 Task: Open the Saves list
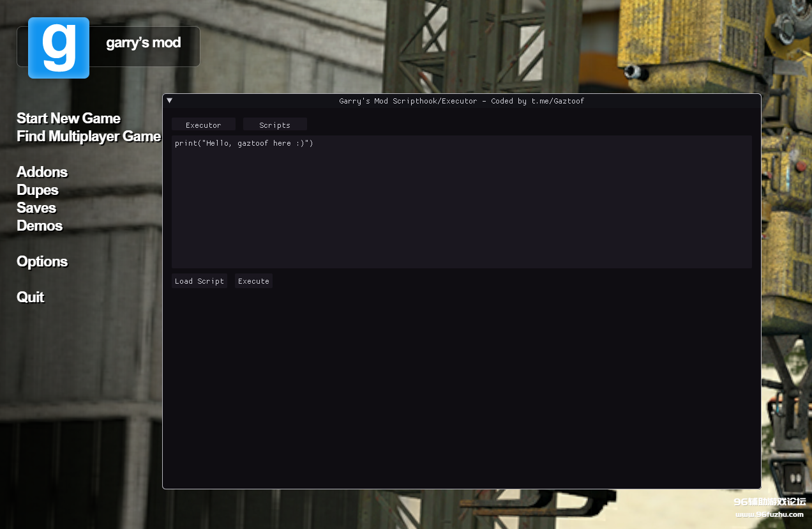click(36, 208)
